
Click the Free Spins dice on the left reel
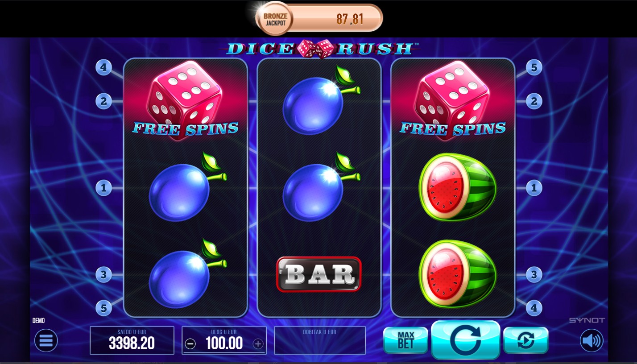click(185, 101)
